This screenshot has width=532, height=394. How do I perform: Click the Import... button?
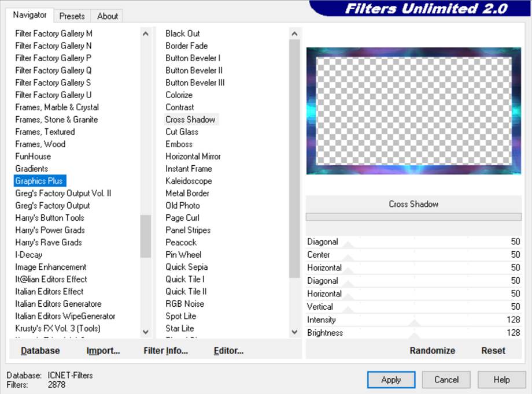[x=103, y=351]
